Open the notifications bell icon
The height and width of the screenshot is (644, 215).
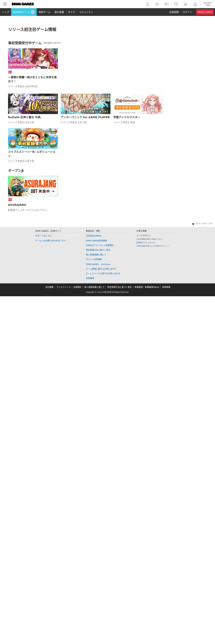point(147,4)
